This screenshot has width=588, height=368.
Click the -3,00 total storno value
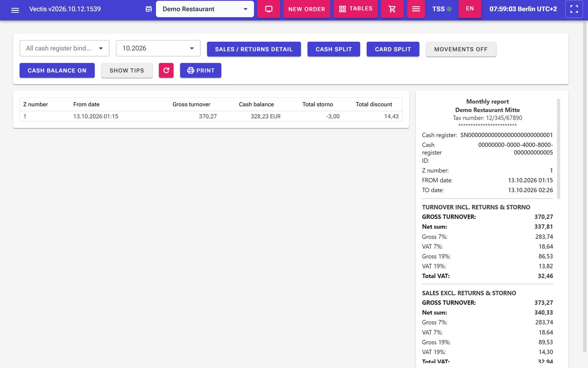coord(333,116)
